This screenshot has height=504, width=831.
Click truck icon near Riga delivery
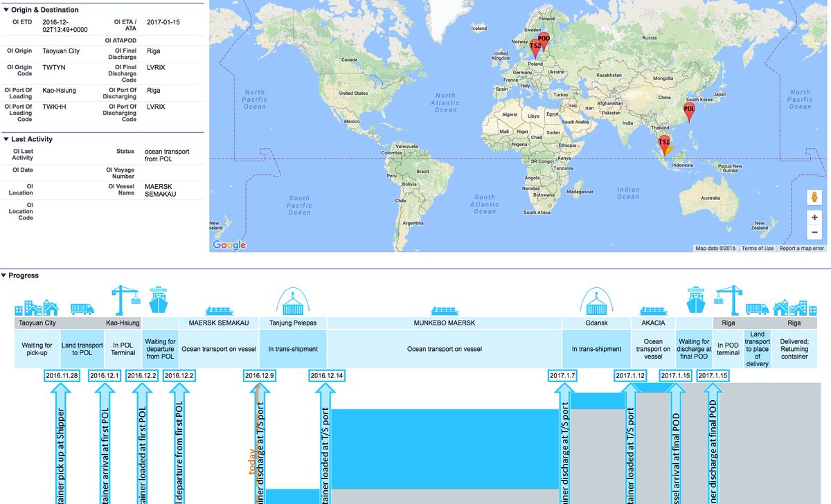click(x=757, y=309)
